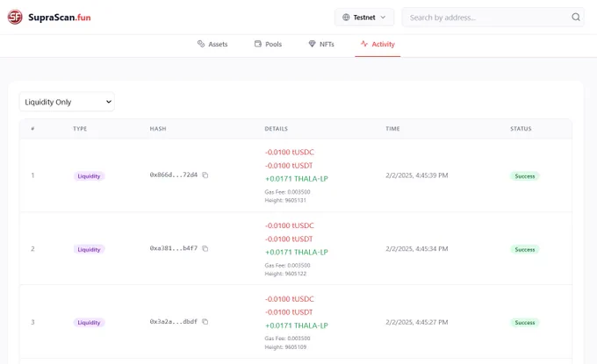The image size is (597, 364).
Task: Click the search magnifier icon
Action: 576,18
